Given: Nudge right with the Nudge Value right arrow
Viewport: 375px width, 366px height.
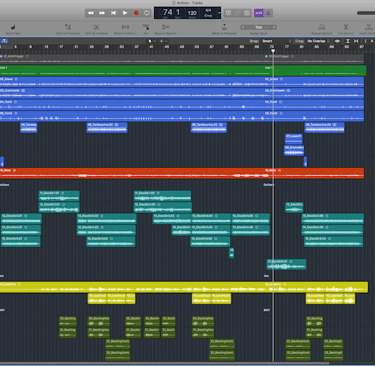Looking at the screenshot, I should [x=274, y=27].
